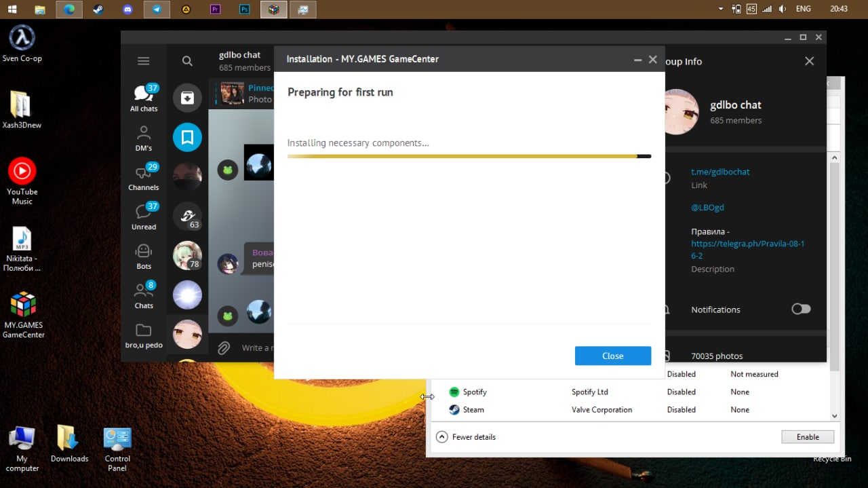Click the Telegram search magnifier icon
The height and width of the screenshot is (488, 868).
pyautogui.click(x=187, y=61)
